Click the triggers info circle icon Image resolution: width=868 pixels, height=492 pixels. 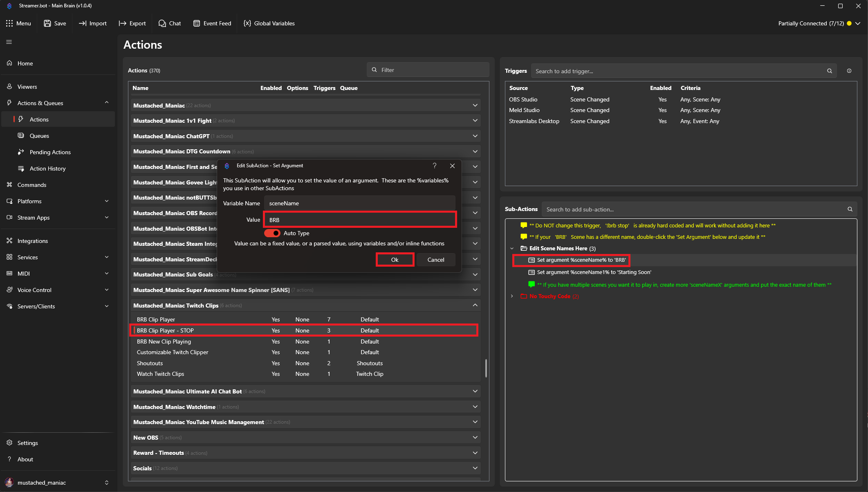(x=849, y=71)
